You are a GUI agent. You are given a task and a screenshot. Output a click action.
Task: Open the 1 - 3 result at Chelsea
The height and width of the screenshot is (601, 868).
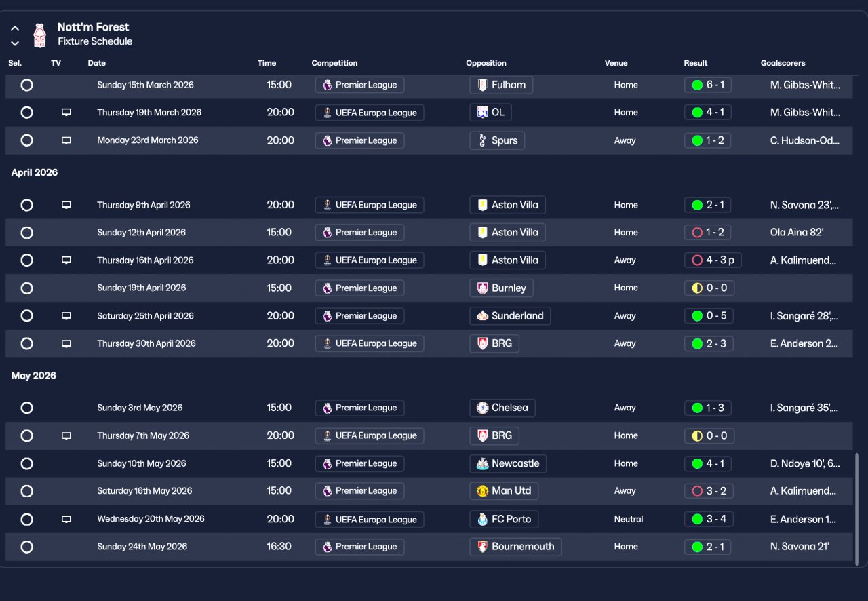tap(707, 408)
